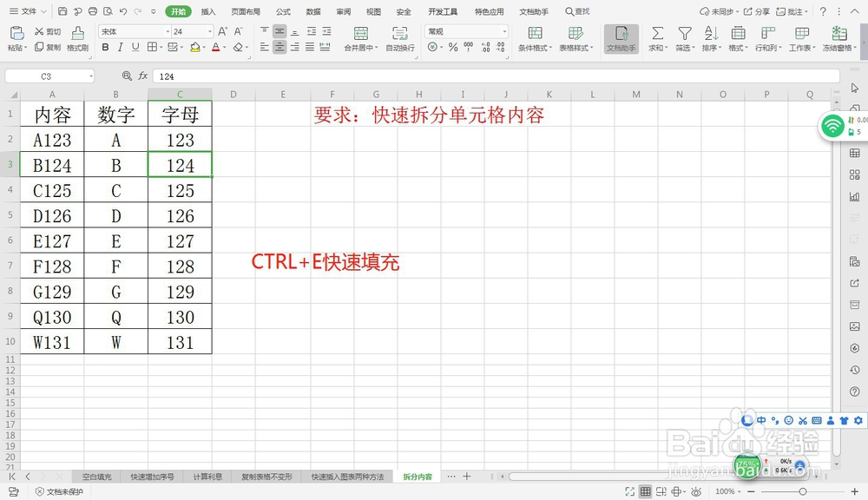This screenshot has width=868, height=500.
Task: Expand the 排序 sort dropdown
Action: (x=720, y=48)
